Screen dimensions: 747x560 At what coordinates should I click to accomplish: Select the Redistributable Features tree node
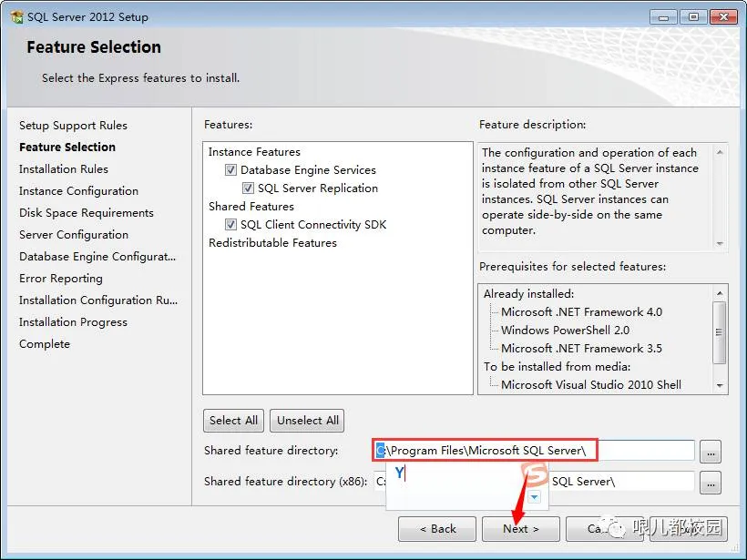click(272, 243)
